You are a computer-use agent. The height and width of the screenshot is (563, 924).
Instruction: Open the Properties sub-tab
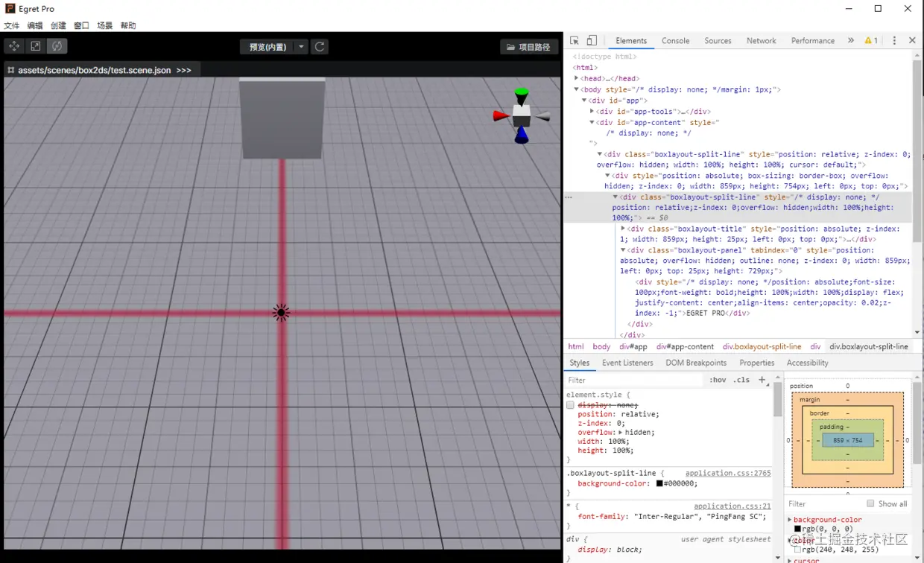pyautogui.click(x=757, y=363)
